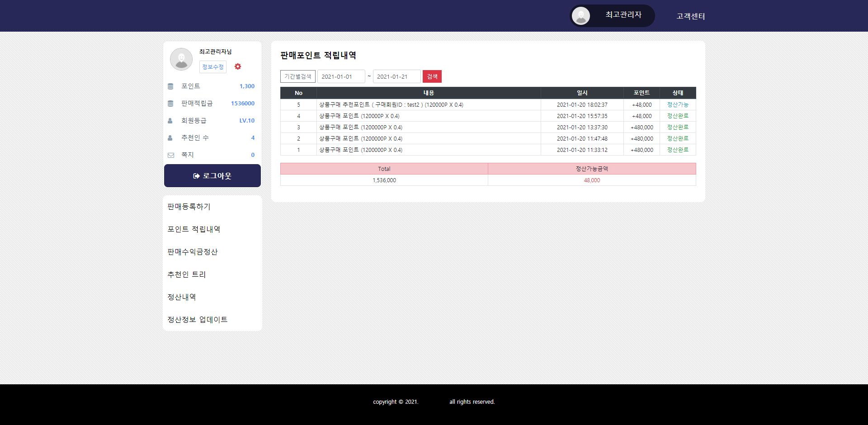Viewport: 868px width, 425px height.
Task: Click the 정보수정 edit info button
Action: tap(213, 67)
